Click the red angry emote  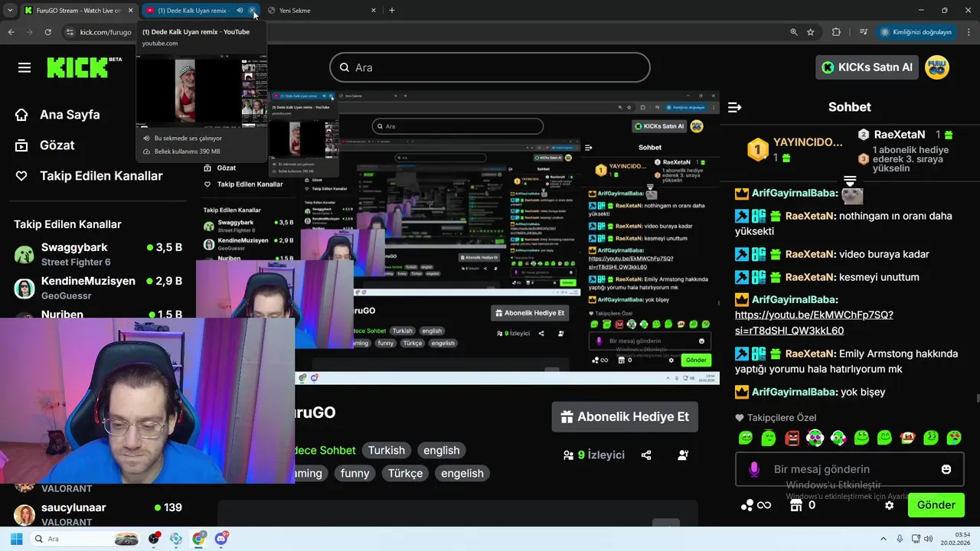(x=792, y=438)
